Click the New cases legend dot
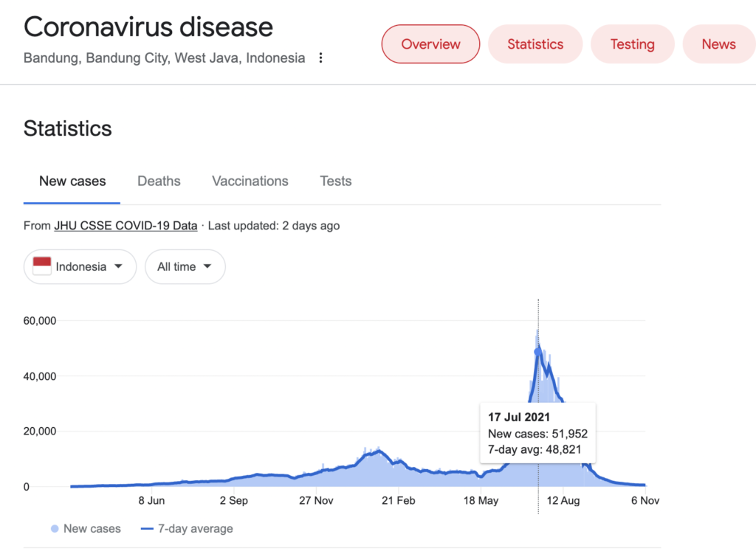The width and height of the screenshot is (756, 557). click(x=55, y=529)
